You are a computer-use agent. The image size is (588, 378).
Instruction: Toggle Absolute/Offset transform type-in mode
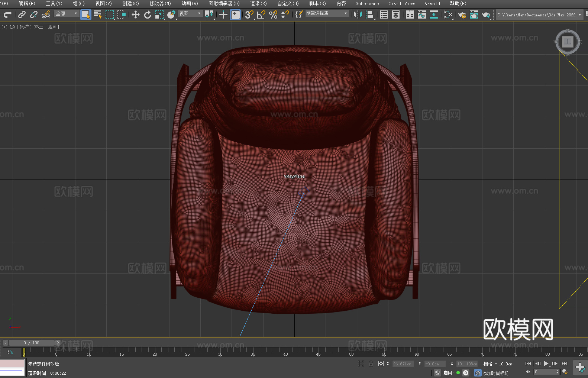(x=381, y=364)
